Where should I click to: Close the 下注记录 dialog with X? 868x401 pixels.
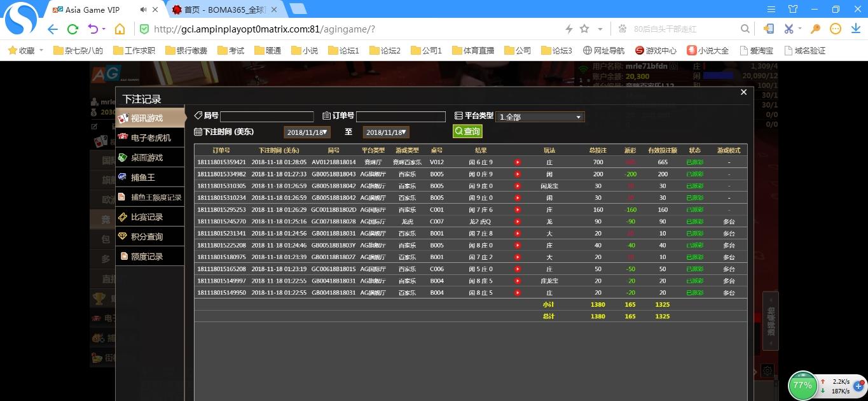tap(743, 92)
